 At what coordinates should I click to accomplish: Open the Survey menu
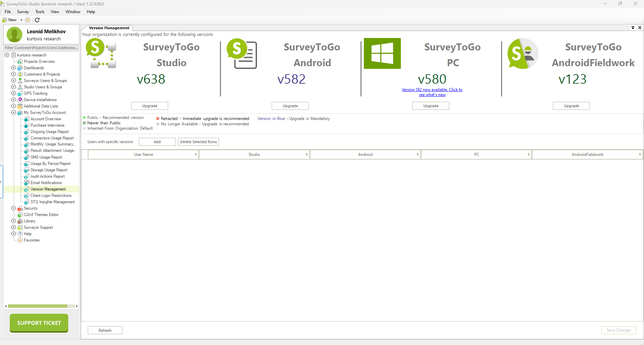23,12
